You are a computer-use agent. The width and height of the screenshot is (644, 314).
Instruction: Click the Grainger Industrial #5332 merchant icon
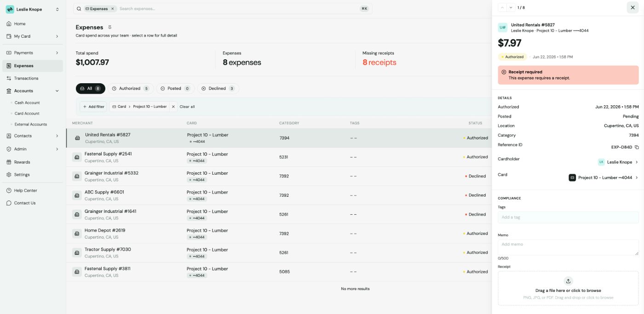click(x=77, y=176)
